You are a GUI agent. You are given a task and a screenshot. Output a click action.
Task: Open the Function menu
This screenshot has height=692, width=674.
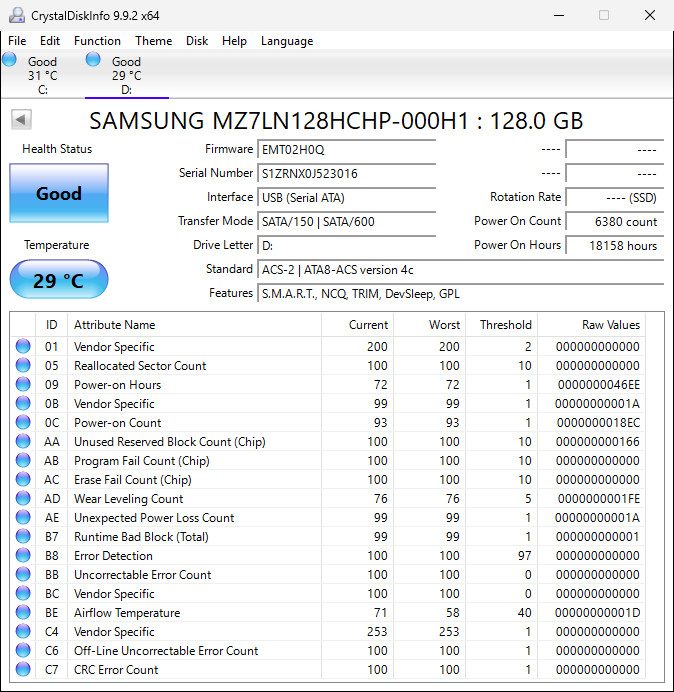[x=97, y=41]
